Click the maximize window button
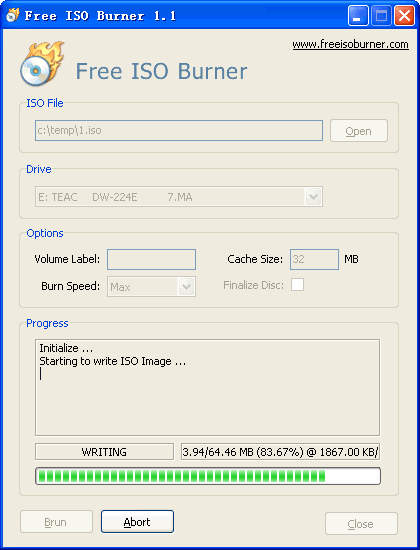This screenshot has height=550, width=420. [x=381, y=15]
